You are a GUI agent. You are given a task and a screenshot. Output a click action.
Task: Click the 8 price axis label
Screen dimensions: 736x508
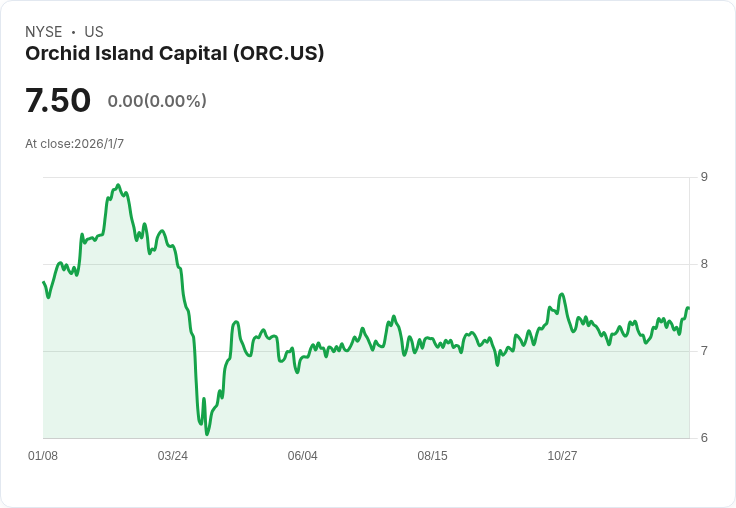704,264
